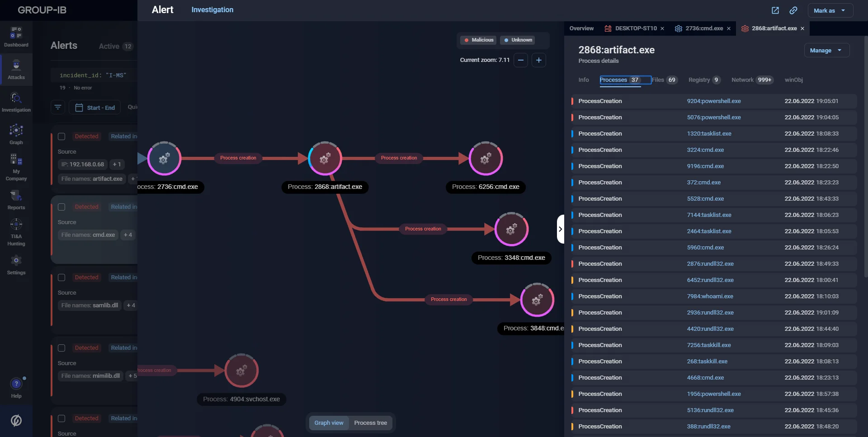
Task: Open the 9204:powershell.exe process link
Action: (x=713, y=101)
